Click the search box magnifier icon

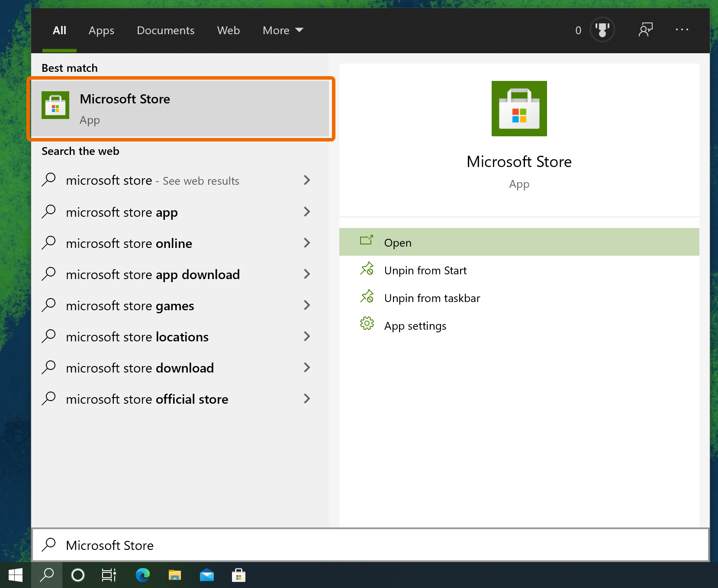point(48,544)
